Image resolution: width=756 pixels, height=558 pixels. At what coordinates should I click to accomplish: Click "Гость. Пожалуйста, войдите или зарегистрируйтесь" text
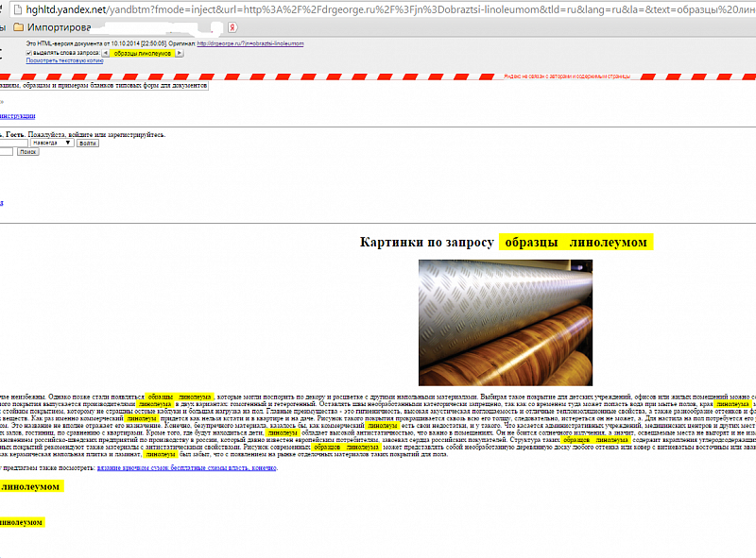(85, 134)
